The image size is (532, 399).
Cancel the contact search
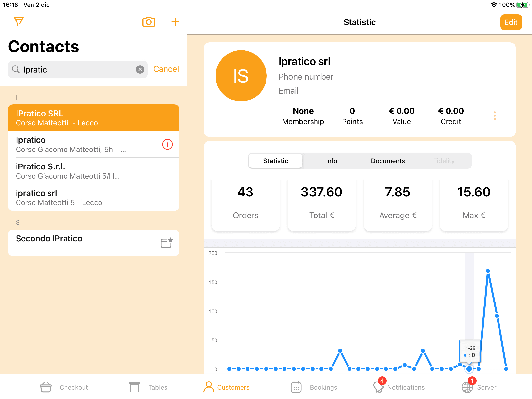(166, 69)
